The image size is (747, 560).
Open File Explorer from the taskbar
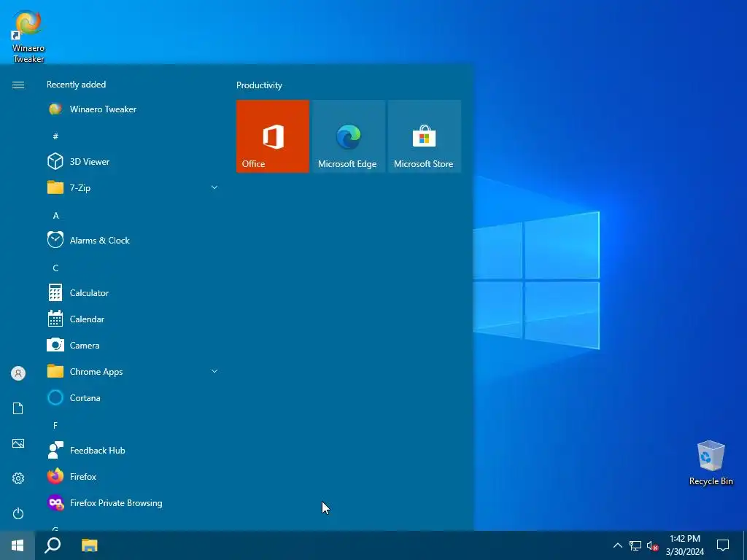(x=89, y=545)
